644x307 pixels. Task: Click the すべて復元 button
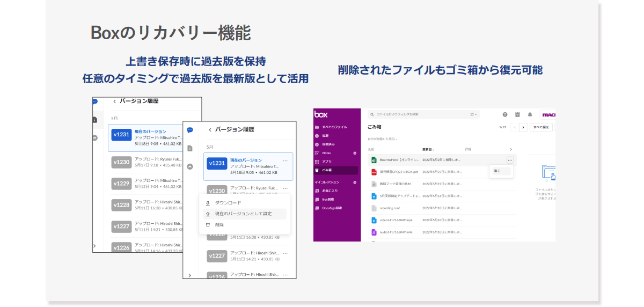coord(540,128)
